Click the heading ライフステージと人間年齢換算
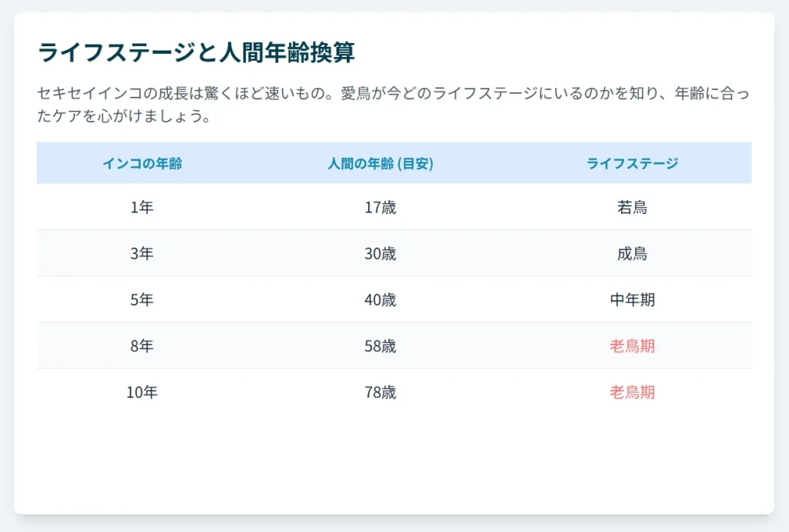This screenshot has height=532, width=789. coord(196,52)
